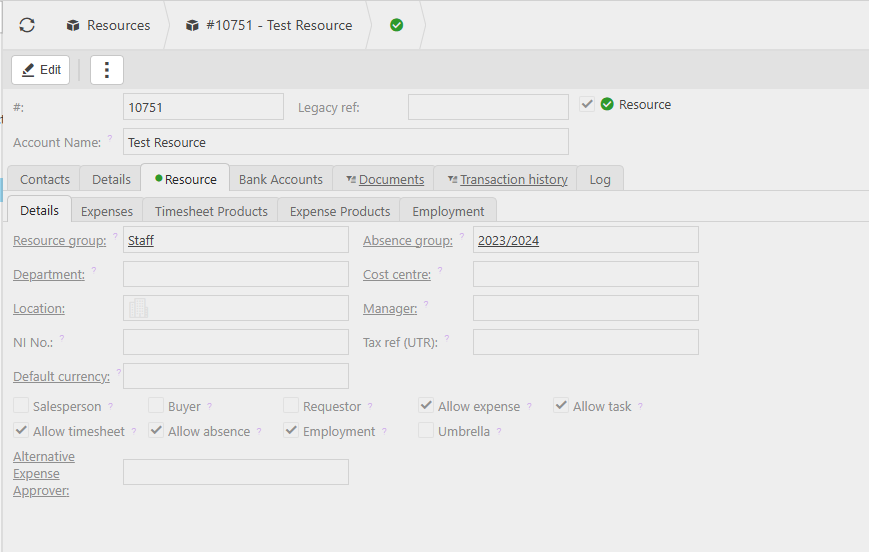Click into the Legacy ref field
Viewport: 869px width, 552px height.
coord(488,107)
